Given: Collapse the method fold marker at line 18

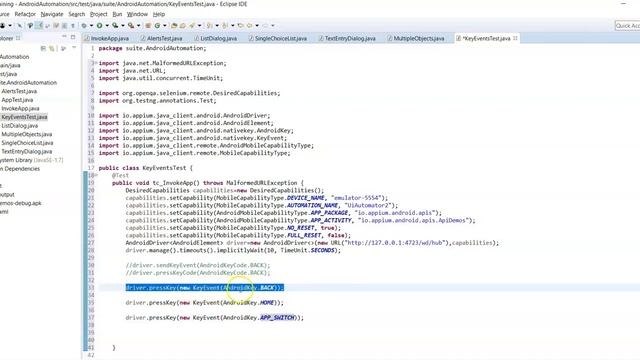Looking at the screenshot, I should click(95, 175).
